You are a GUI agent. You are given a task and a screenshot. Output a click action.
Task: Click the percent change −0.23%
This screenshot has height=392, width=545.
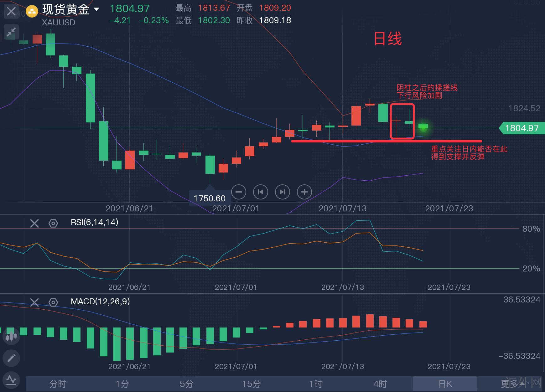pos(154,20)
